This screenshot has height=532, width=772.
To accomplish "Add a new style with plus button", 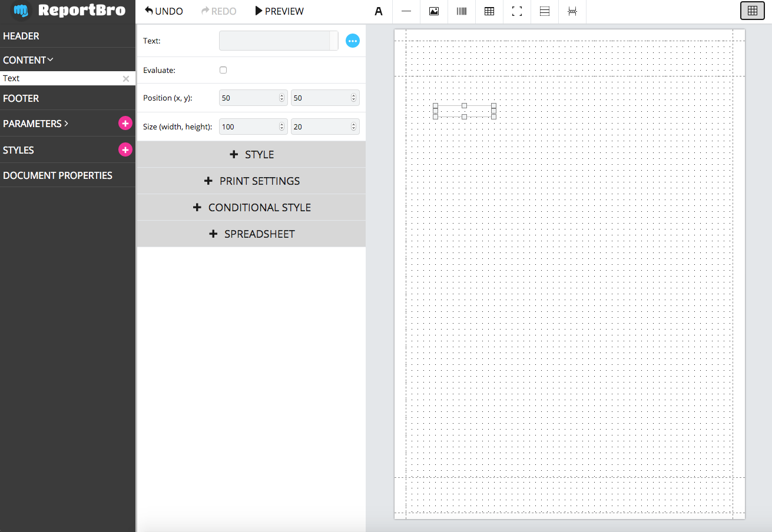I will (x=125, y=149).
